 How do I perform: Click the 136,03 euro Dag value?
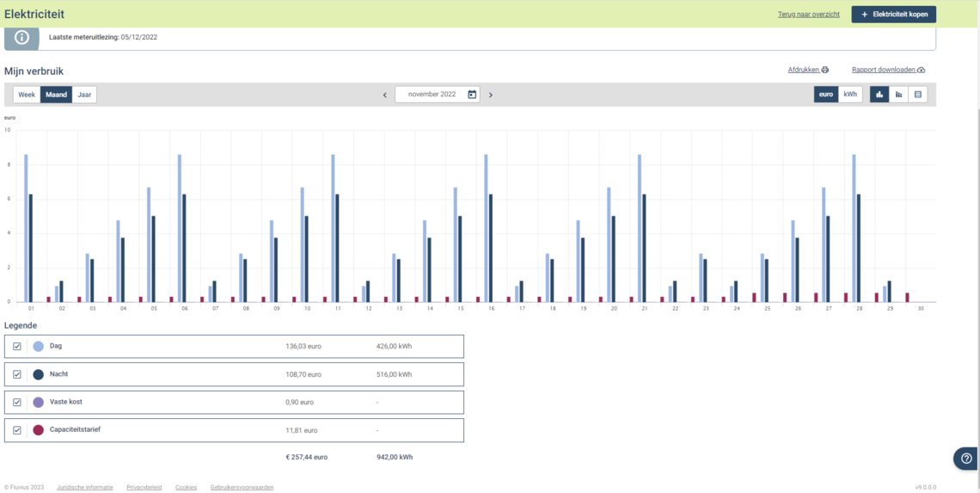click(x=303, y=346)
